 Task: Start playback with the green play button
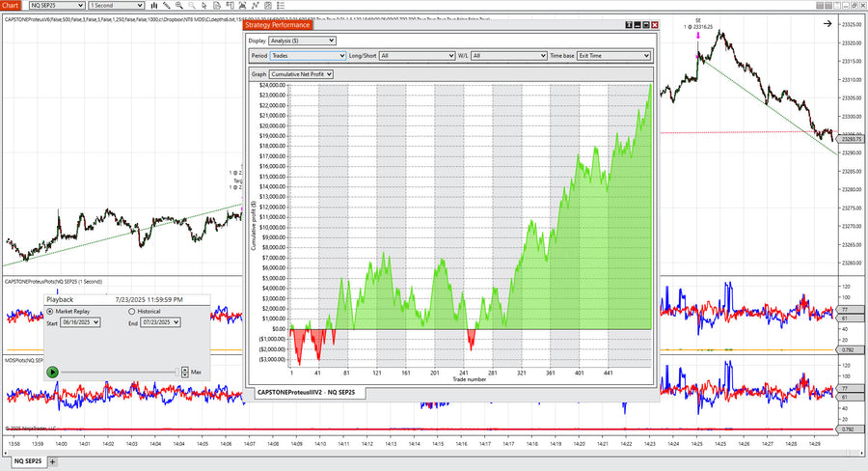[53, 373]
